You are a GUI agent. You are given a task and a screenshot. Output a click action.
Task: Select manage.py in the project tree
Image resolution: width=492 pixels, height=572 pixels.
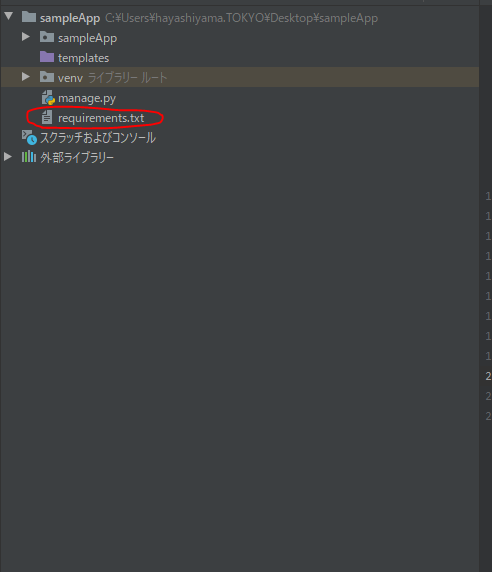click(x=87, y=98)
